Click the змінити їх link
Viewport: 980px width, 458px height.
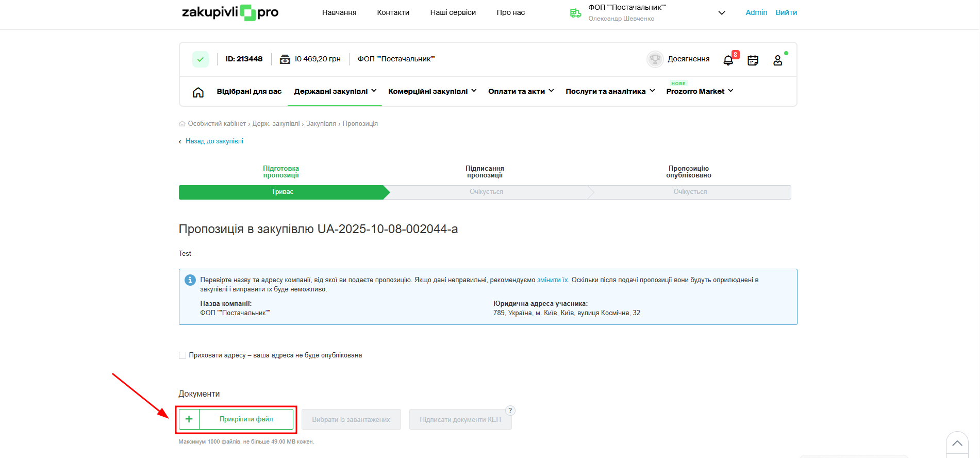tap(553, 280)
